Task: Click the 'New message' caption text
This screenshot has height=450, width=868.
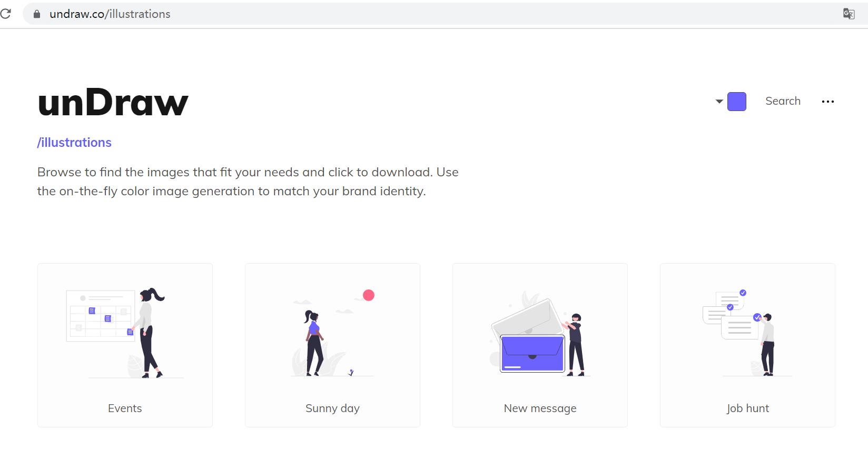Action: click(x=540, y=408)
